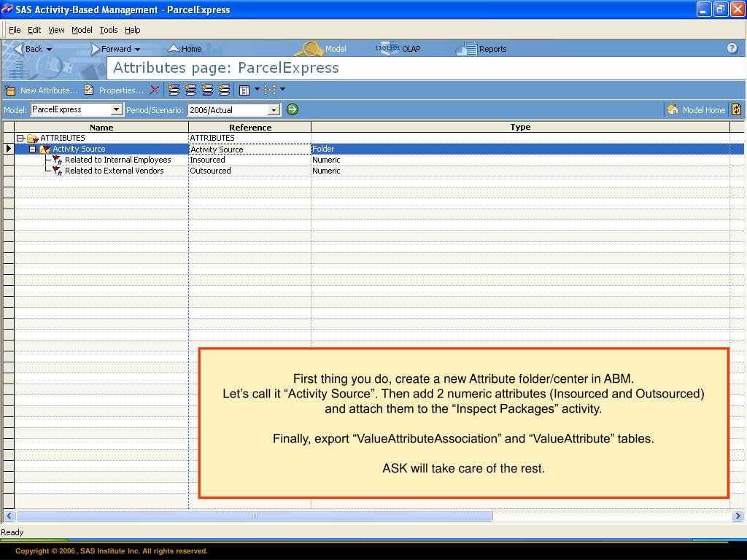Click the row selector for Related to Internal Employees
Viewport: 747px width, 560px height.
point(9,160)
